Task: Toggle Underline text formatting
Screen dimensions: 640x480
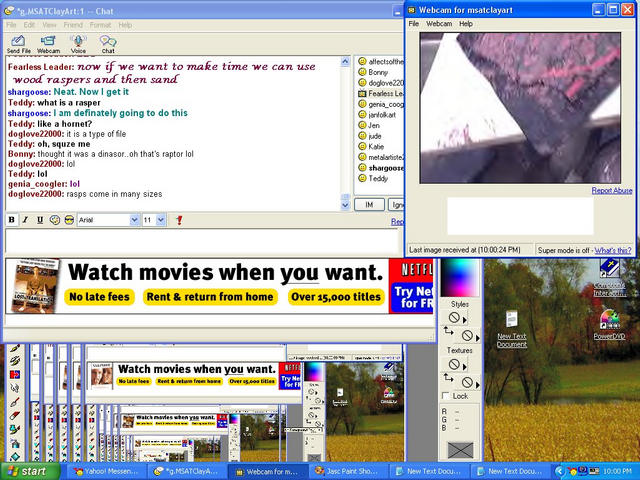Action: [x=40, y=220]
